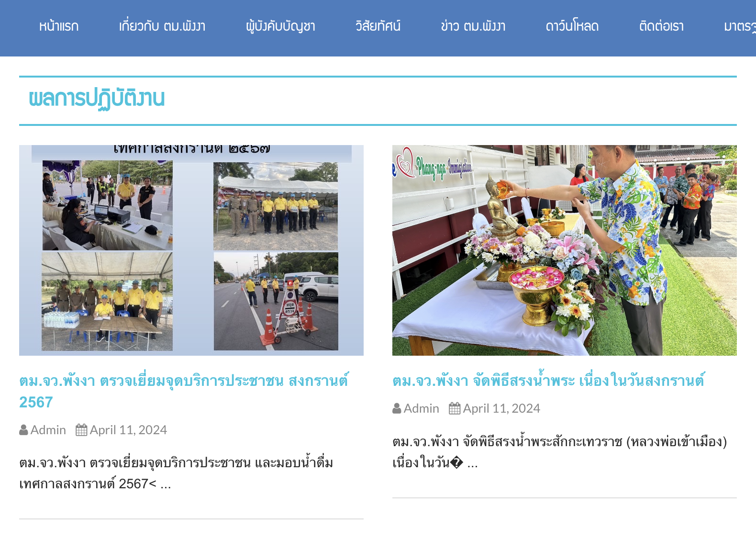Open the Songkran checkpoint photo collage thumbnail

point(191,250)
